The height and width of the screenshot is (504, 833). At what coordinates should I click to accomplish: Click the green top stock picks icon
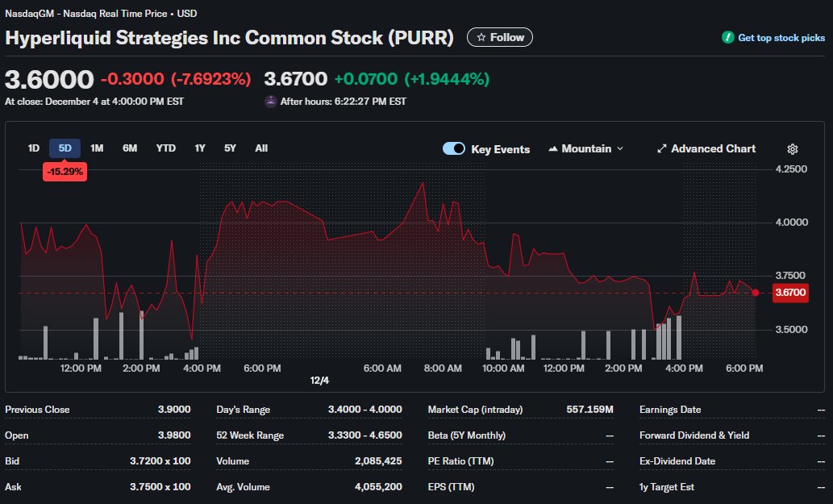coord(728,38)
